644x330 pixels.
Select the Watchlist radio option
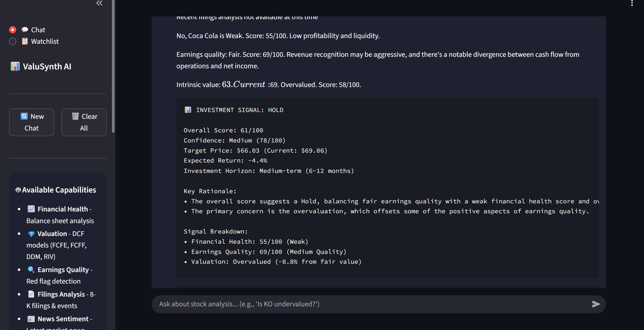click(13, 41)
